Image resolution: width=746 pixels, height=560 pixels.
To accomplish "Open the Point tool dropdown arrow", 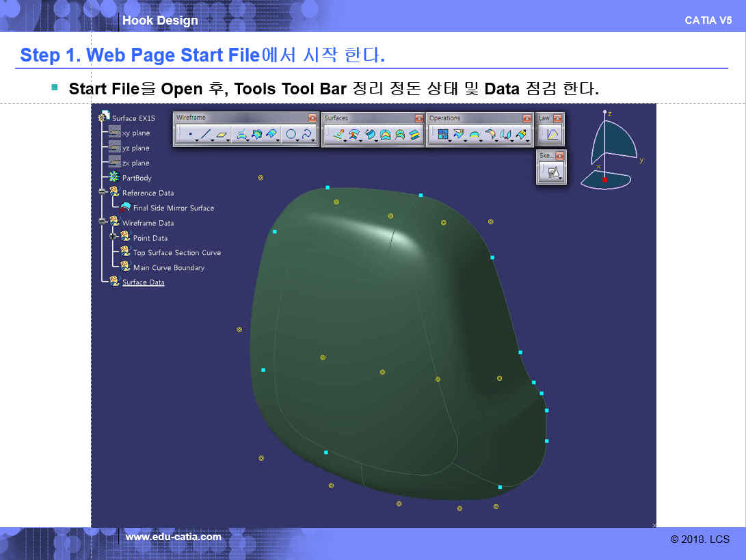I will point(197,140).
